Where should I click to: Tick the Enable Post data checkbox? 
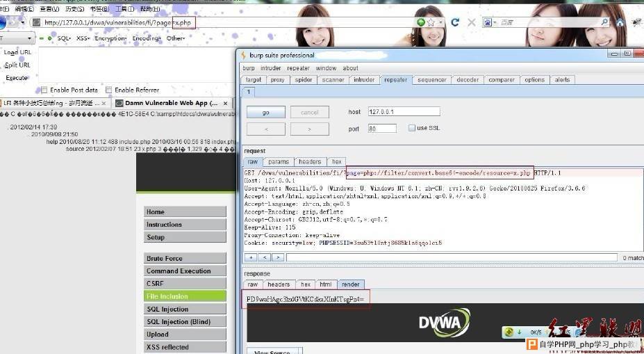pyautogui.click(x=44, y=90)
